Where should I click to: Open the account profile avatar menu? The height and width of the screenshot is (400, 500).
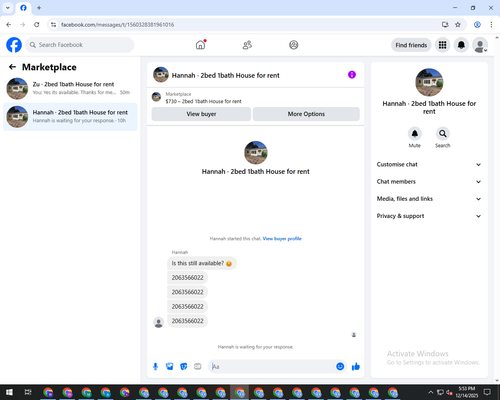tap(480, 45)
